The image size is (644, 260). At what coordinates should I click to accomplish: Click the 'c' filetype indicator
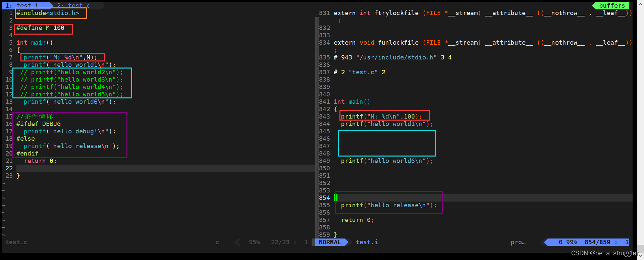point(217,242)
